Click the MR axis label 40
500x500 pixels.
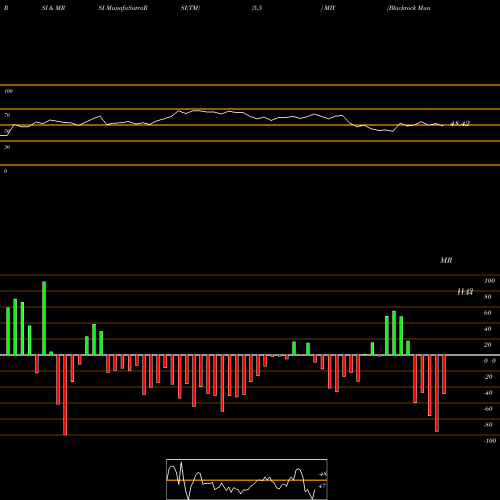click(488, 329)
